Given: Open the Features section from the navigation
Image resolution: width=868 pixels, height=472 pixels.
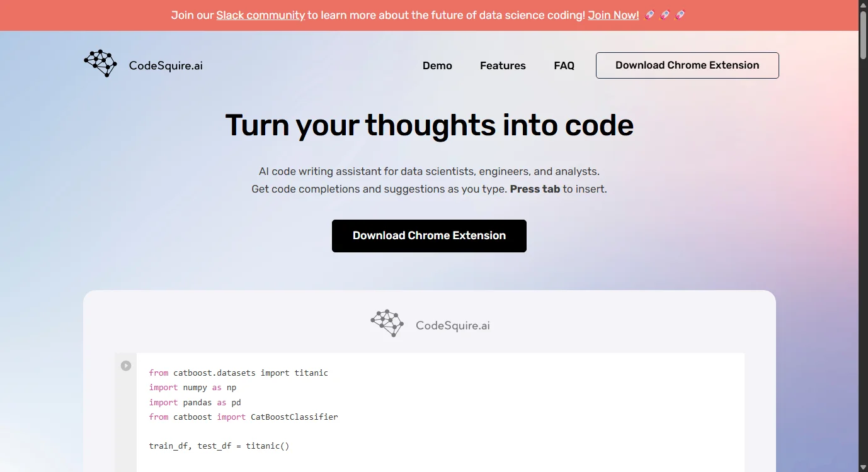Looking at the screenshot, I should 503,65.
